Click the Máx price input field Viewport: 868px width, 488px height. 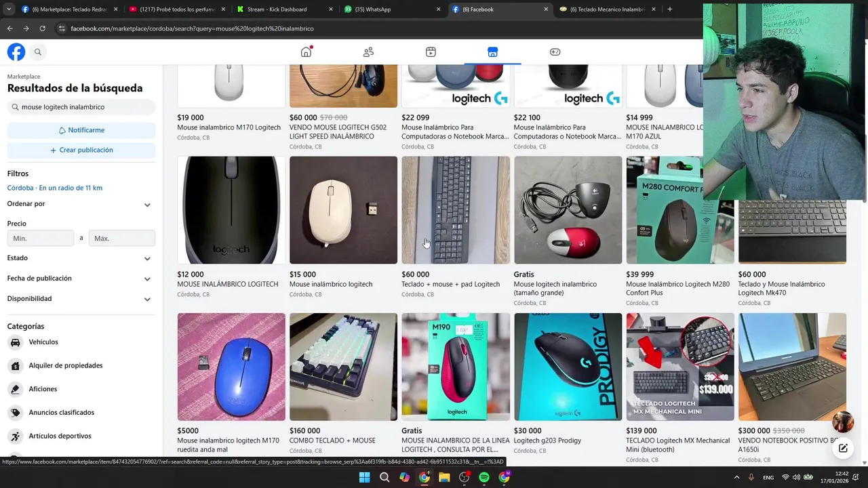pos(122,239)
